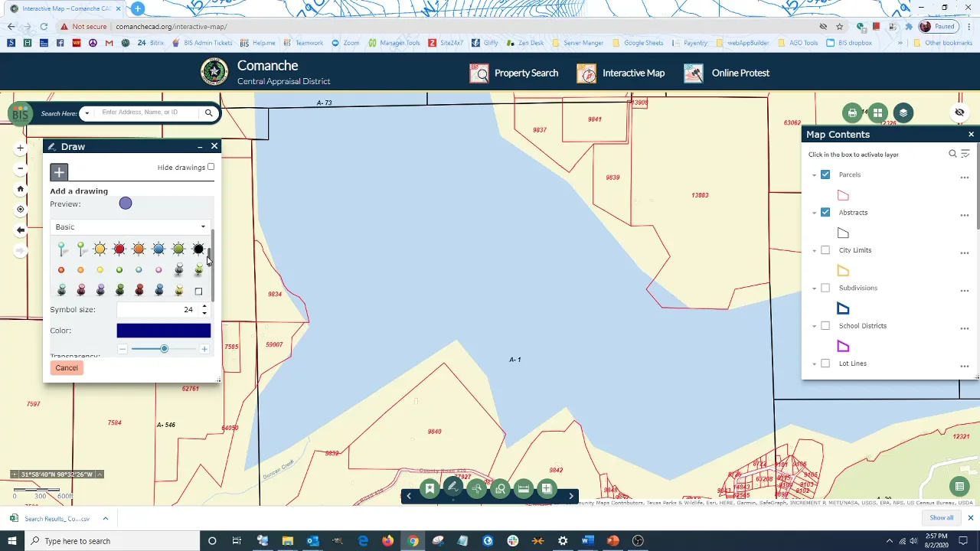This screenshot has width=980, height=551.
Task: Search layers in Map Contents panel
Action: pyautogui.click(x=953, y=154)
